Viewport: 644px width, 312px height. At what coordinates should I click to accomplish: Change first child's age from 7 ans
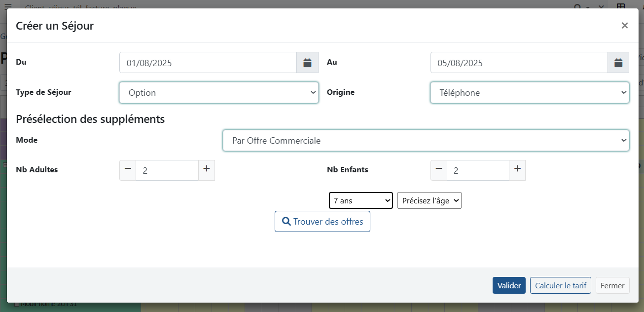click(x=360, y=201)
